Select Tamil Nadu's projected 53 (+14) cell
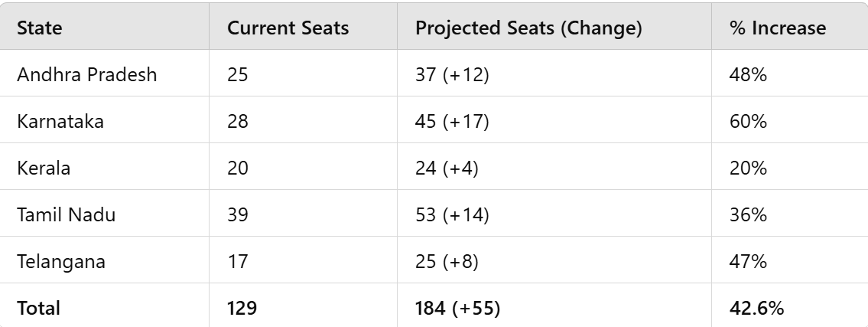Image resolution: width=868 pixels, height=327 pixels. tap(452, 215)
